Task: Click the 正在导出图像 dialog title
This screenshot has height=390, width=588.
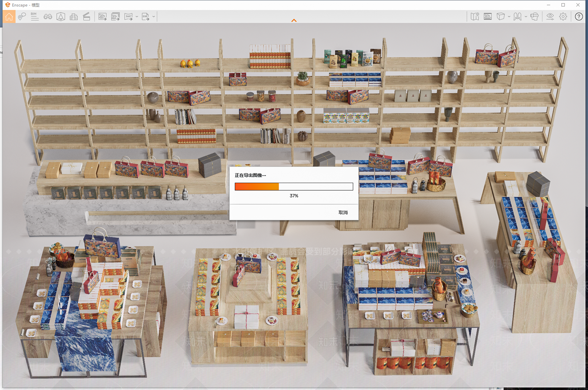Action: (250, 175)
